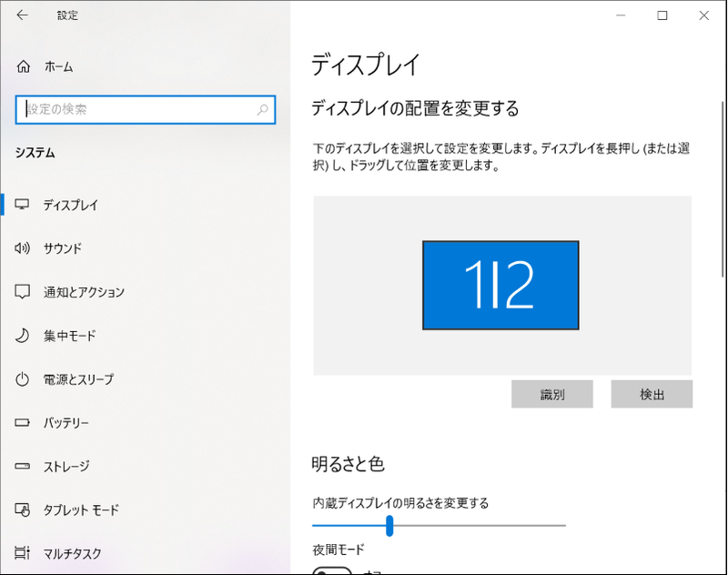Close the 設定 window
Viewport: 728px width, 575px height.
703,15
